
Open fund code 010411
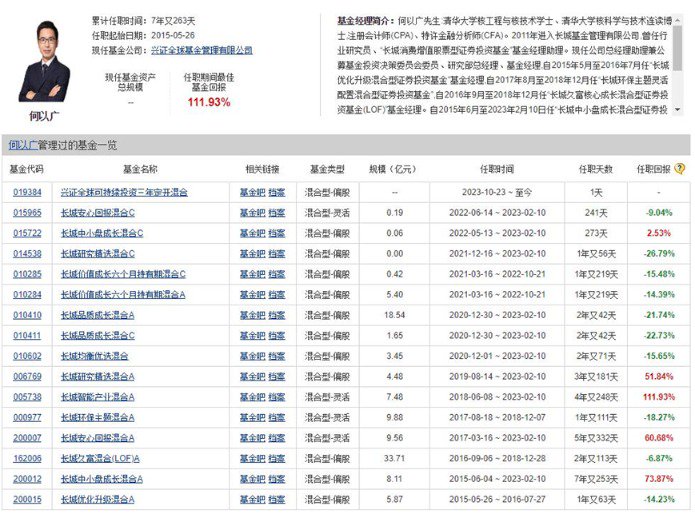(27, 335)
